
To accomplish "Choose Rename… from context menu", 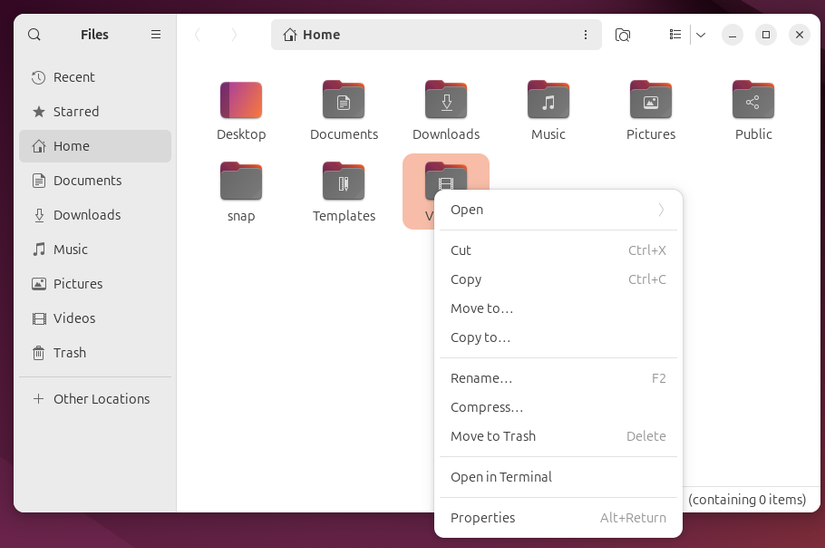I will [x=481, y=378].
